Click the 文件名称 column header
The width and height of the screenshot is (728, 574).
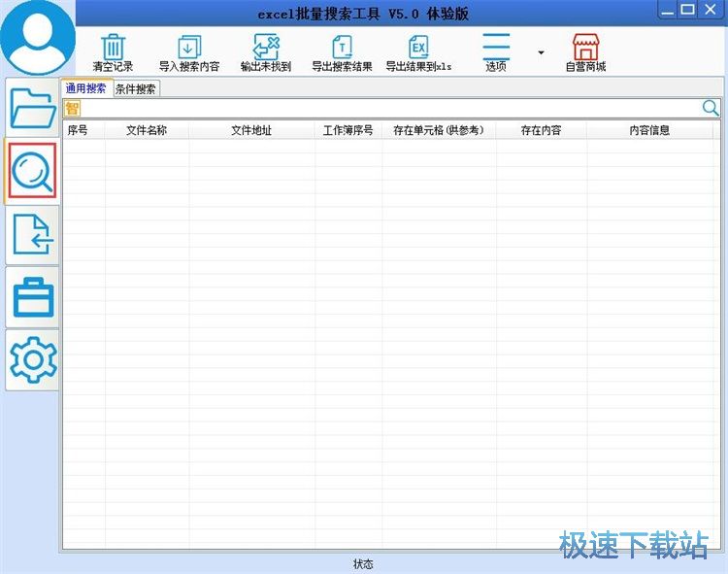tap(147, 130)
